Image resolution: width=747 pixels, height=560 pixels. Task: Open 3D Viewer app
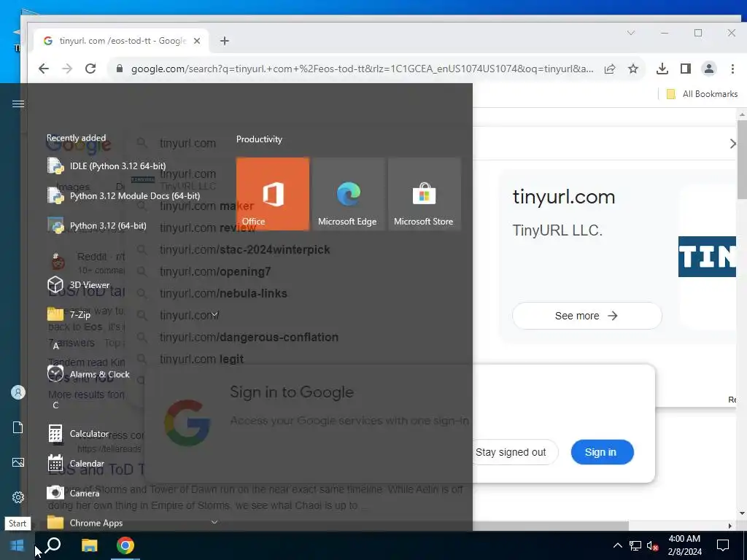click(79, 285)
